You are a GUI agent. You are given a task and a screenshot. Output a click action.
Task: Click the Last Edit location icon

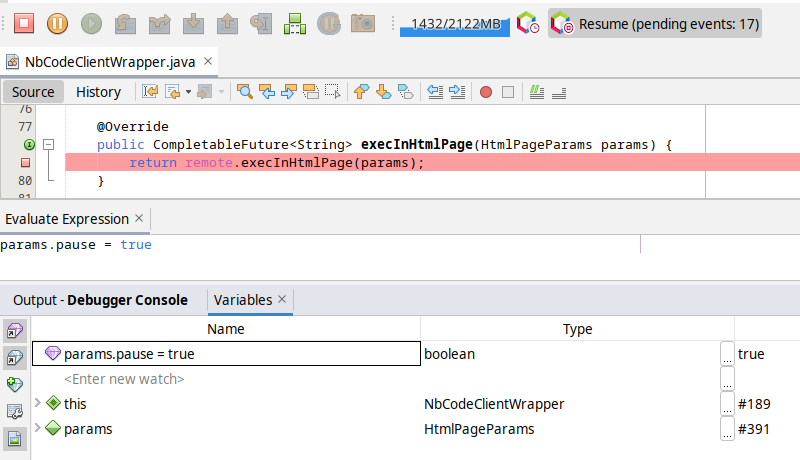pyautogui.click(x=150, y=92)
